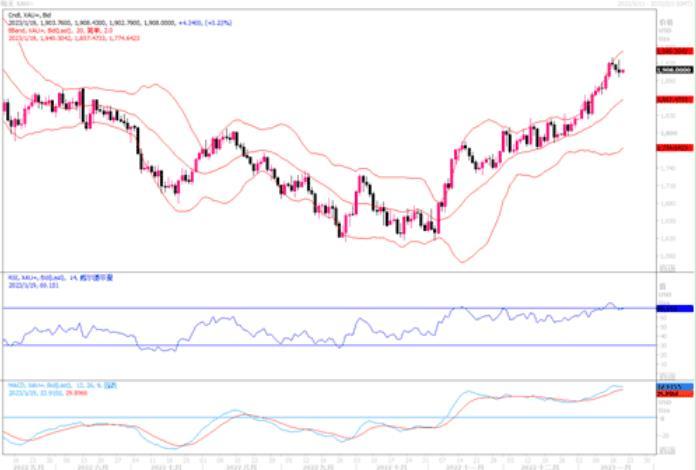This screenshot has height=470, width=696.
Task: Click the RSI lower oversold horizontal line
Action: click(300, 345)
